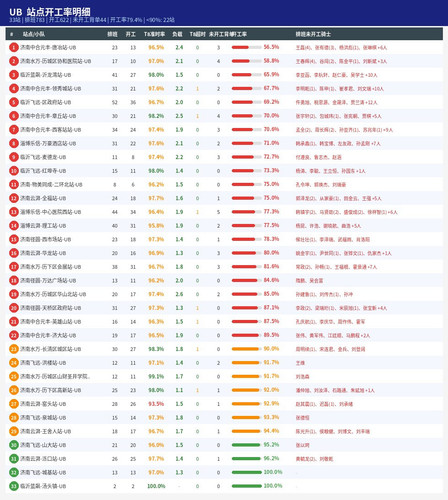Image resolution: width=448 pixels, height=500 pixels.
Task: Click the green progress bar beside 95.2%
Action: coord(246,445)
